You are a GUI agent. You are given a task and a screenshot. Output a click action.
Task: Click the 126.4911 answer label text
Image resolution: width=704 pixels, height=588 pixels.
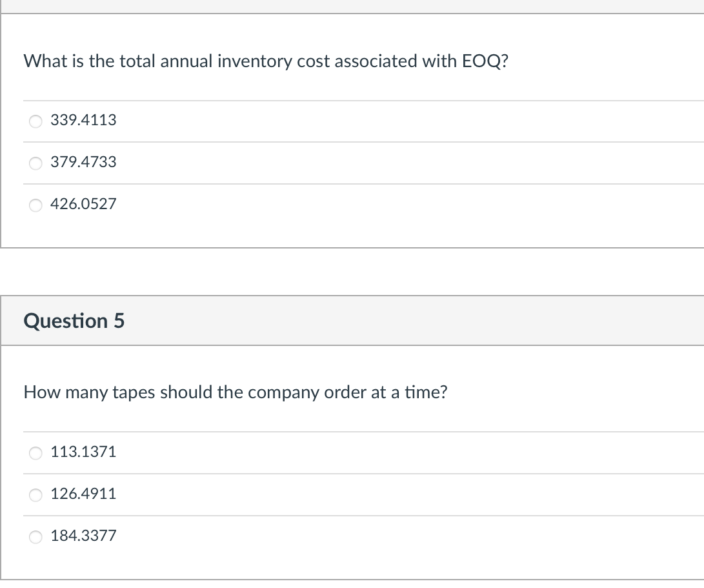click(83, 494)
